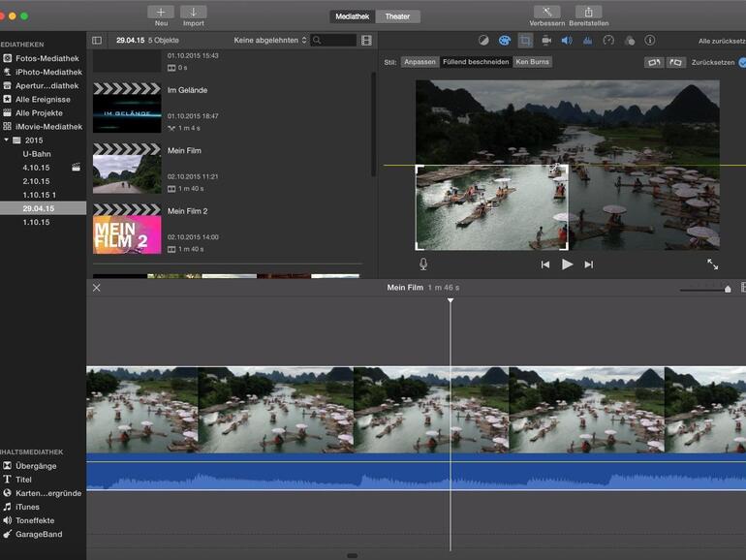Screen dimensions: 746x560
Task: Open the Keine abgelehnten filter dropdown
Action: 270,41
